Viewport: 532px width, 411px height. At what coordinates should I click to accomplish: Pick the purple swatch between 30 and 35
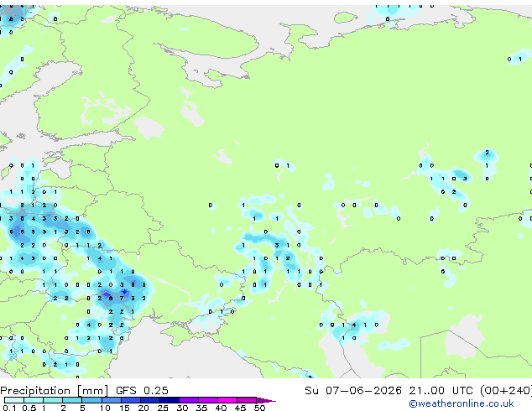[189, 400]
